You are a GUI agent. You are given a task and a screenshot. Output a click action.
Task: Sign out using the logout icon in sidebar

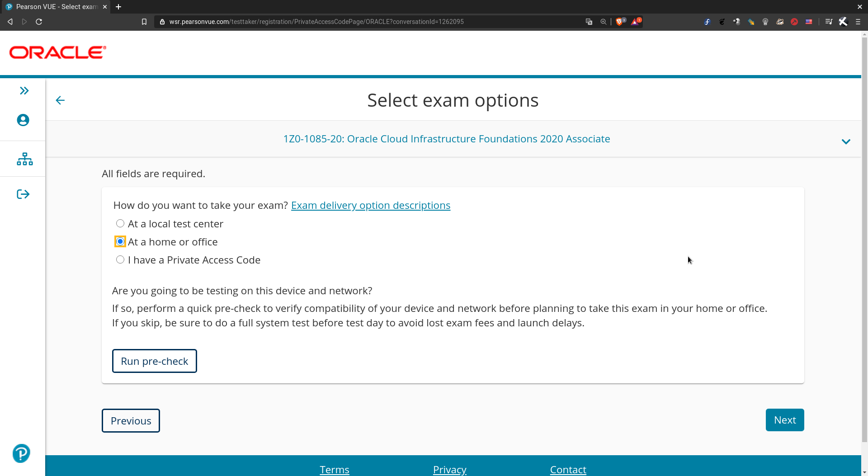[x=22, y=193]
